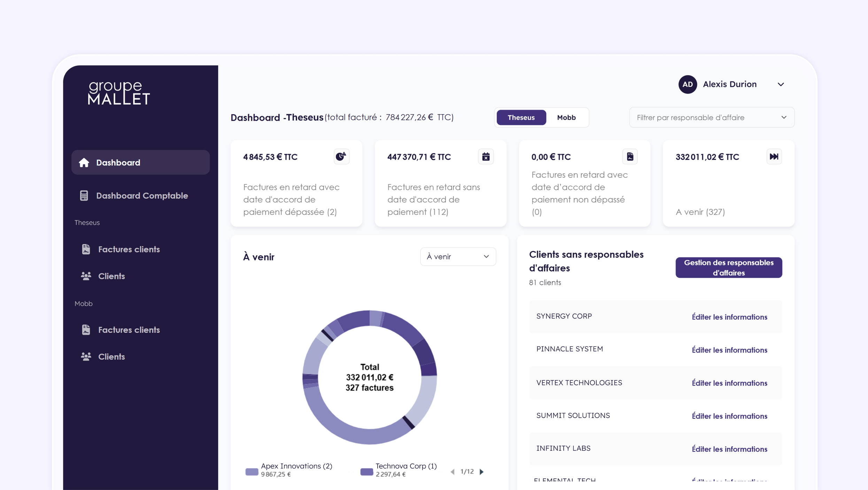This screenshot has width=868, height=490.
Task: Click the calendar-x icon on the 447 370,71 € card
Action: click(x=486, y=157)
